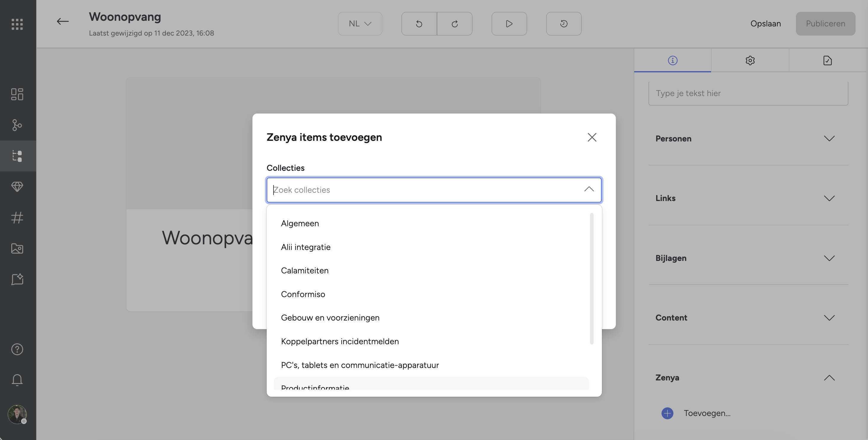Image resolution: width=868 pixels, height=440 pixels.
Task: Open the apps grid menu icon
Action: point(17,24)
